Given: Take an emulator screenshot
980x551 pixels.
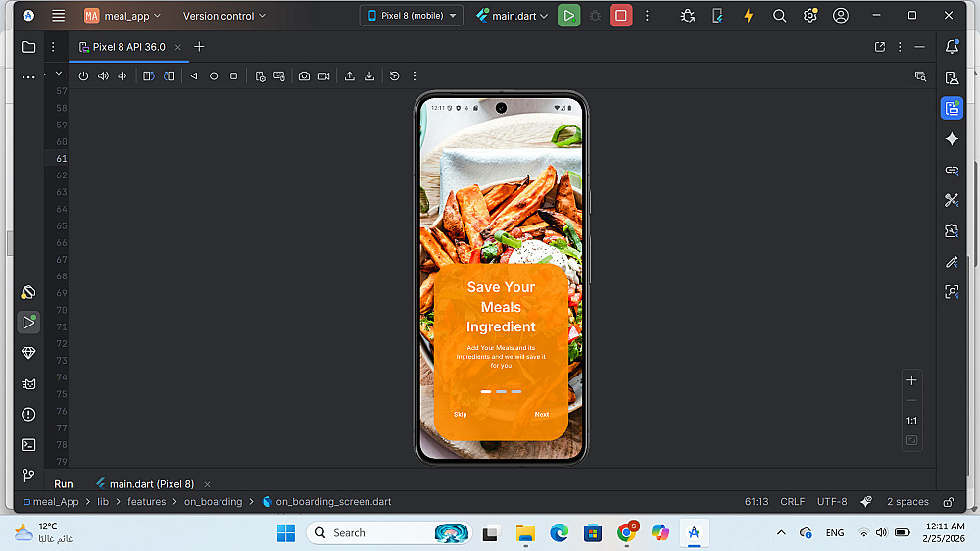Looking at the screenshot, I should pos(304,76).
